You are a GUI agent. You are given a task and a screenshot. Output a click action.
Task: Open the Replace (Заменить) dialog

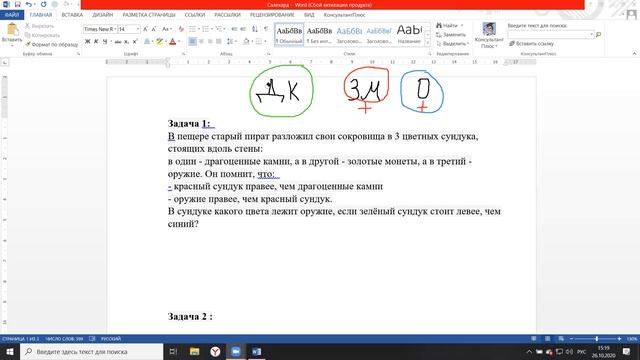click(x=451, y=35)
